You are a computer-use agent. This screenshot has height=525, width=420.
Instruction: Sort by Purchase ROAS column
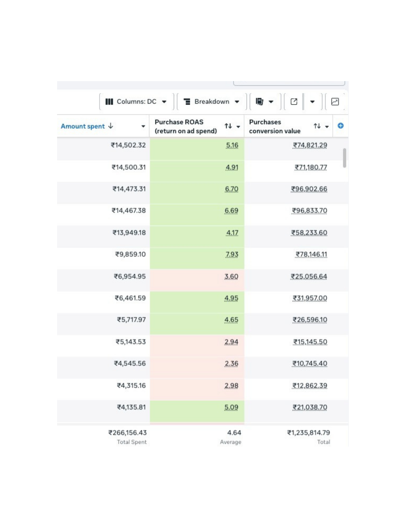pyautogui.click(x=228, y=126)
